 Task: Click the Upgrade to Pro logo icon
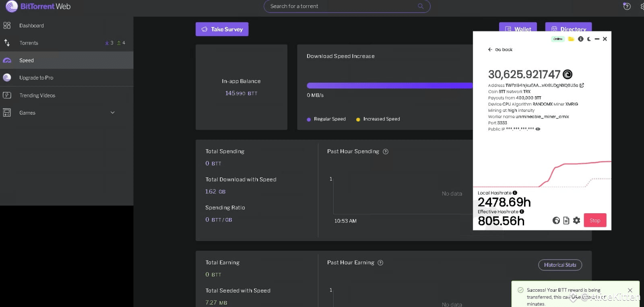click(x=7, y=78)
